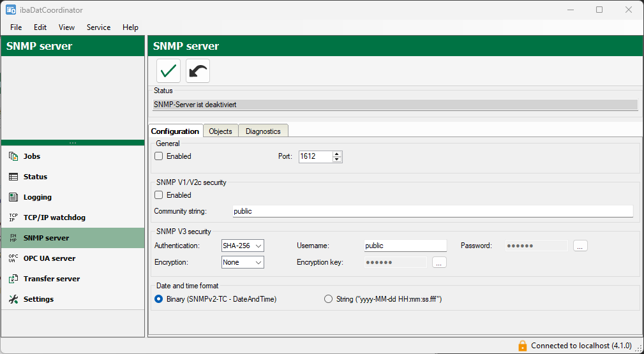644x354 pixels.
Task: Click the TCP/IP watchdog icon
Action: (x=13, y=218)
